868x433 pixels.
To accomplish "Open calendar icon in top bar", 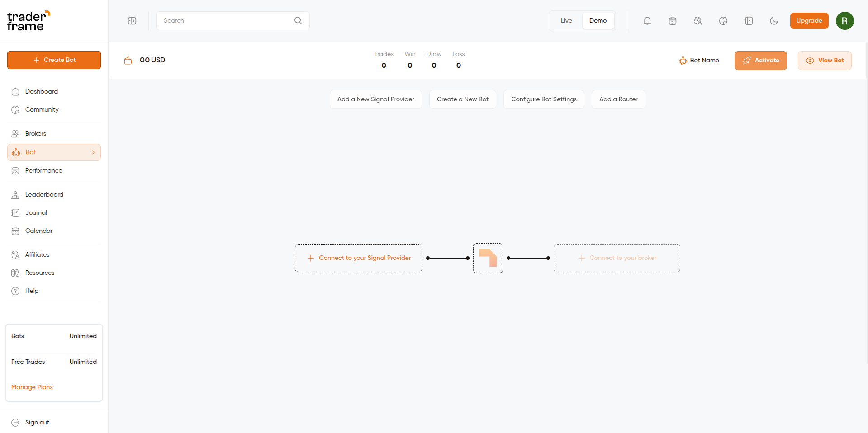I will [673, 21].
